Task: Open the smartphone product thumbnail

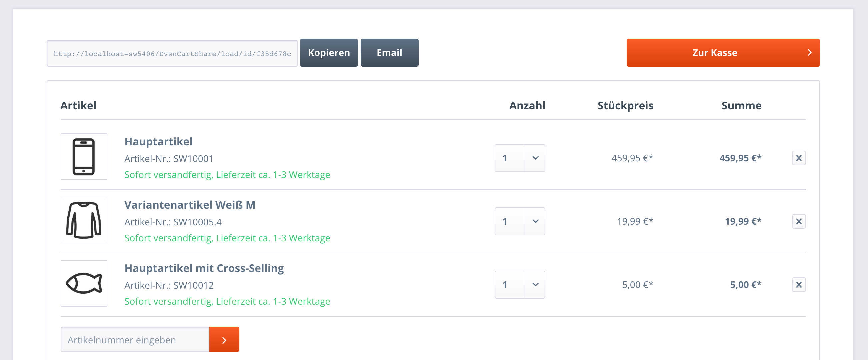Action: 84,157
